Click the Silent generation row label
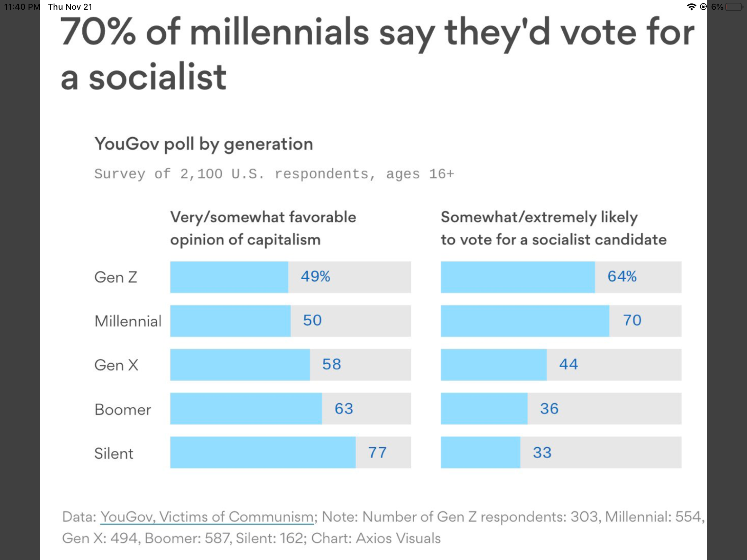This screenshot has height=560, width=747. [x=113, y=453]
